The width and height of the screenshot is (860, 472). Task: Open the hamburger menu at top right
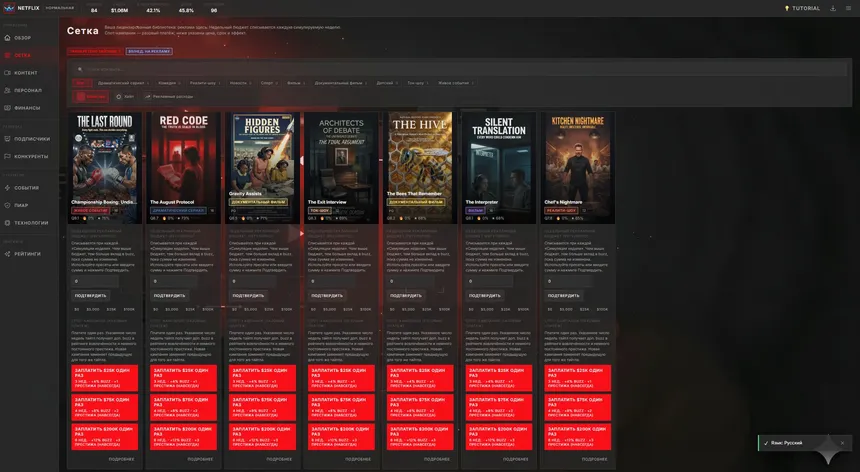[847, 8]
